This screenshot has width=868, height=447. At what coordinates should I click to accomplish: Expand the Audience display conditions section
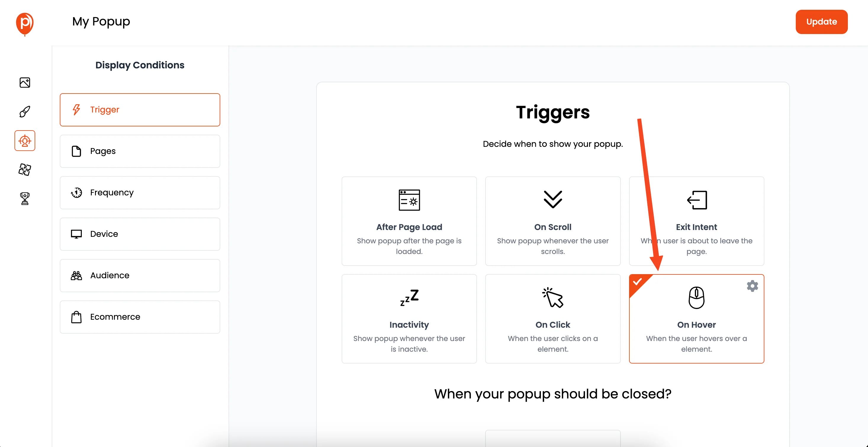pos(140,275)
